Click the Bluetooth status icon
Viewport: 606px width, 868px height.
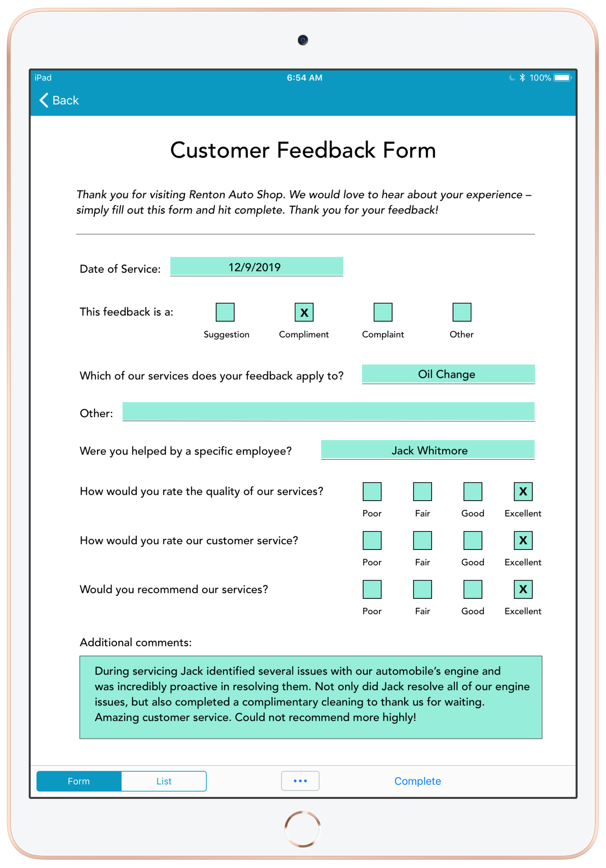tap(516, 80)
